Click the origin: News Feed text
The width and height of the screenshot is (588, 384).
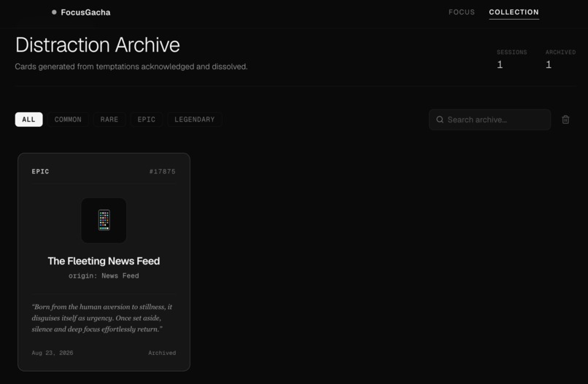(x=104, y=275)
